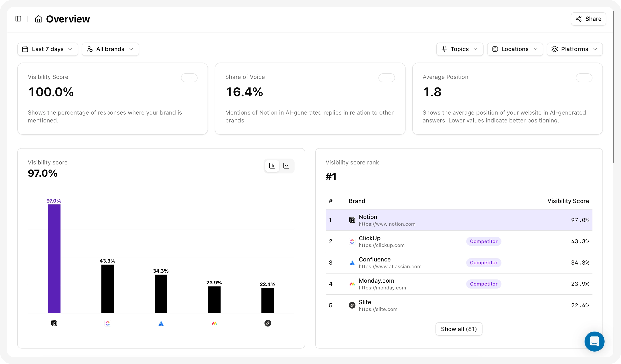Click the ClickUp logo below the bar chart
Viewport: 621px width, 364px height.
tap(107, 323)
